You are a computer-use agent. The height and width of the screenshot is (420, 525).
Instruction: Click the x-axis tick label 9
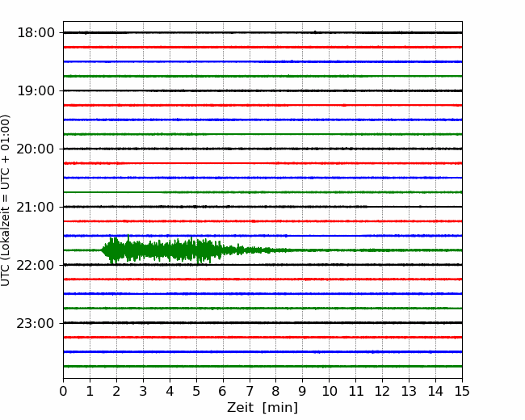pyautogui.click(x=303, y=391)
